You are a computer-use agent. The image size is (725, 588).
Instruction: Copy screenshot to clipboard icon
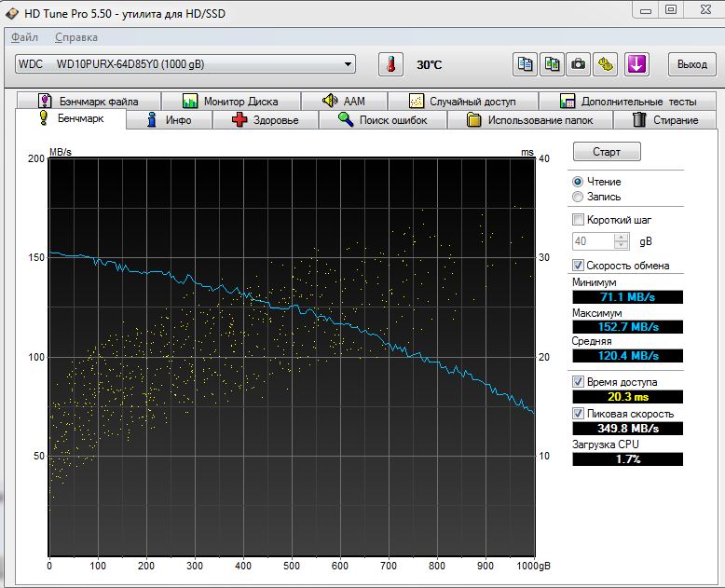tap(553, 64)
